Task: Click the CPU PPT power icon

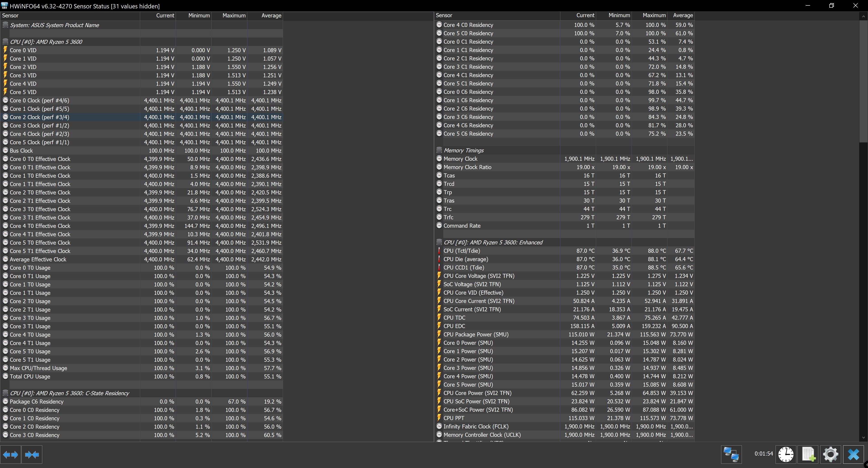Action: (x=439, y=418)
